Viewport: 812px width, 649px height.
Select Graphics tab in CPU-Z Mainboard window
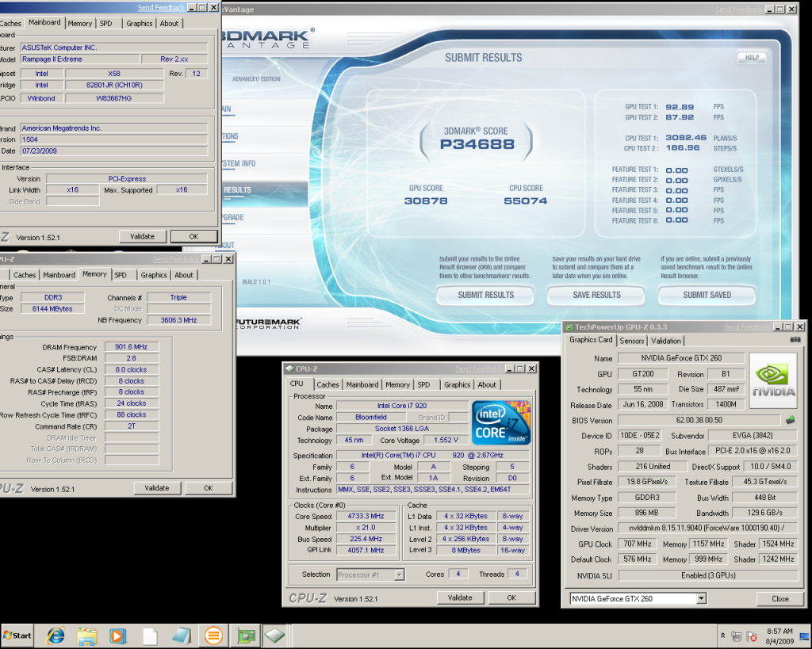point(140,23)
